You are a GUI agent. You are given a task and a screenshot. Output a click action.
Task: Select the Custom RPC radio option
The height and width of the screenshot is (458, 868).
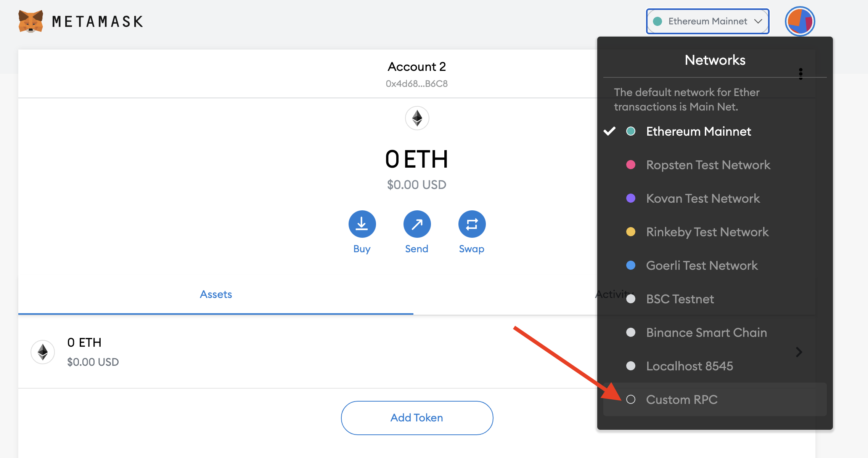pyautogui.click(x=631, y=399)
